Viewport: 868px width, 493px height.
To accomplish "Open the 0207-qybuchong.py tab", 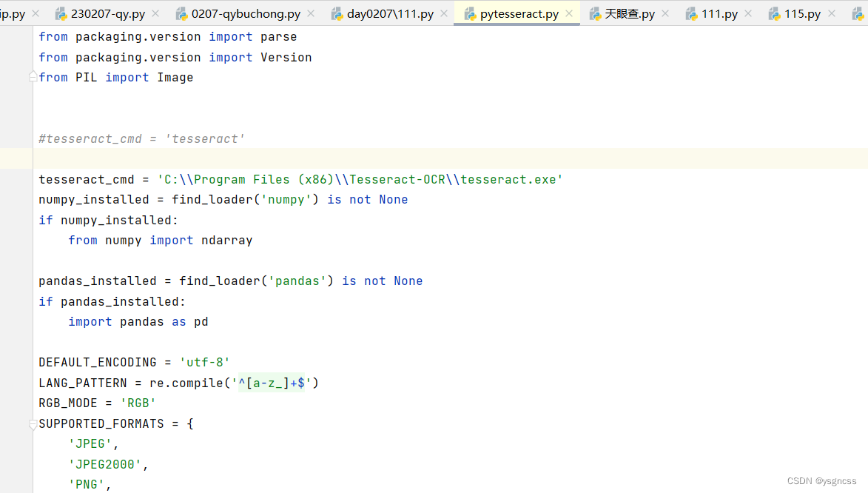I will pos(246,14).
